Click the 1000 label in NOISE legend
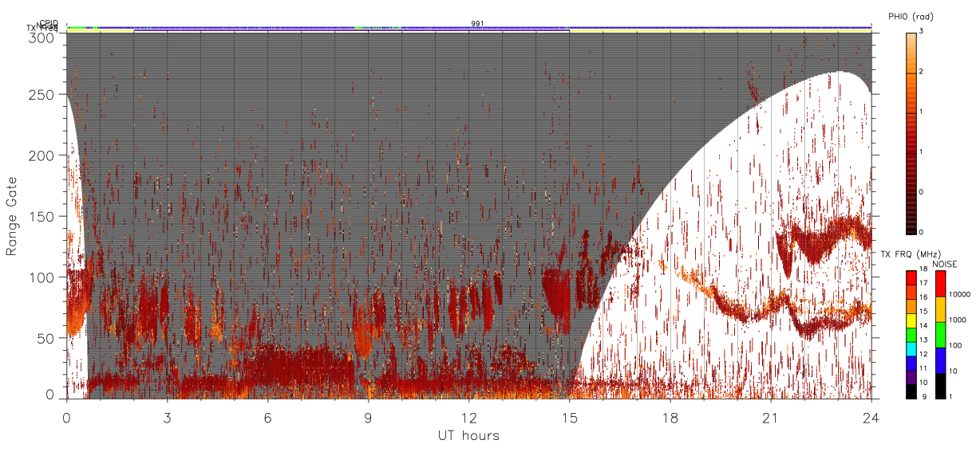Screen dimensions: 980x452 pos(958,320)
